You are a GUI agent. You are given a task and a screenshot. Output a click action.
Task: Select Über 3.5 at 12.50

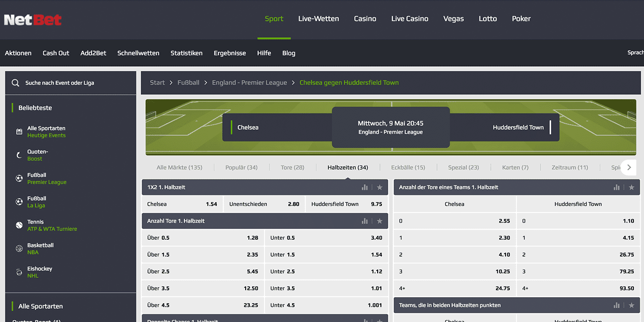pos(203,288)
